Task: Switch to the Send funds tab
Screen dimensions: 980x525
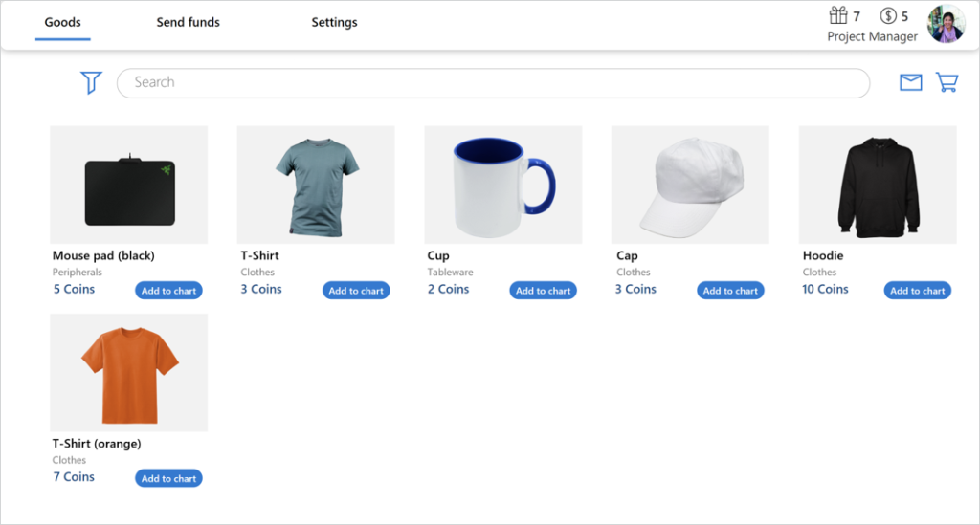Action: pos(189,23)
